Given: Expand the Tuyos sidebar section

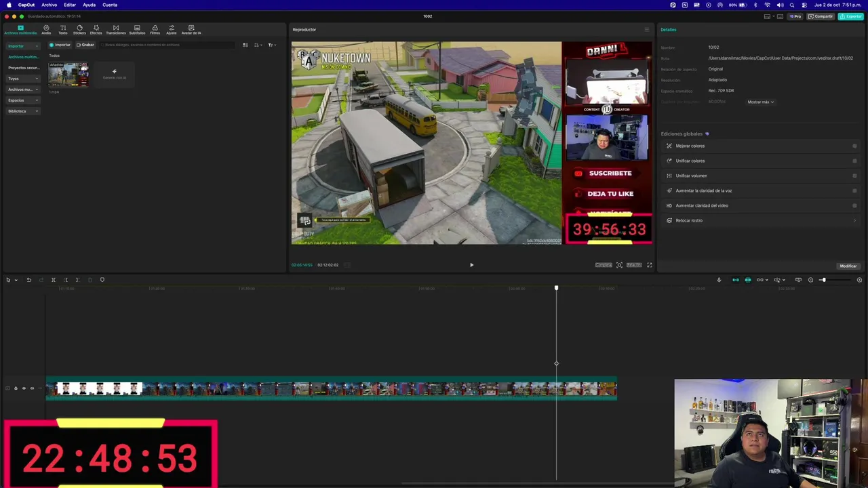Looking at the screenshot, I should 37,79.
